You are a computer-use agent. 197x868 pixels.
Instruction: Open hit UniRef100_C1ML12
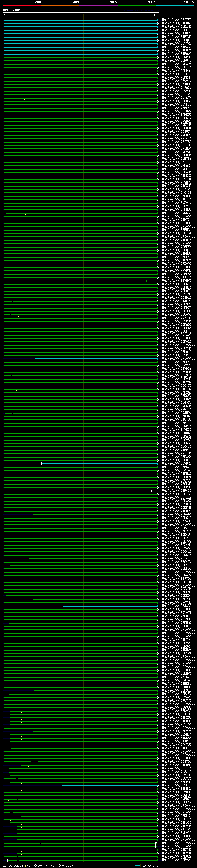tap(176, 30)
